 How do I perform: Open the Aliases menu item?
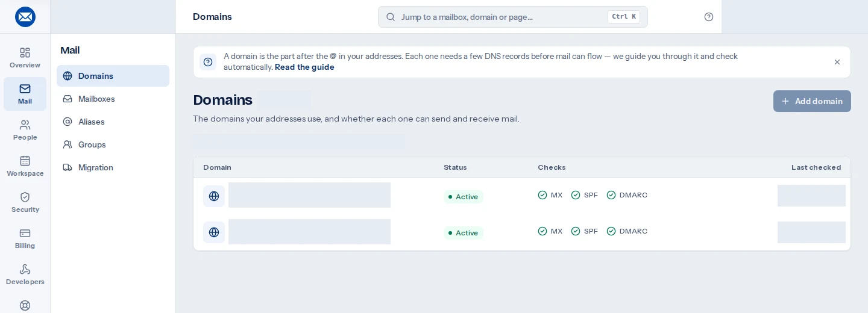tap(113, 122)
